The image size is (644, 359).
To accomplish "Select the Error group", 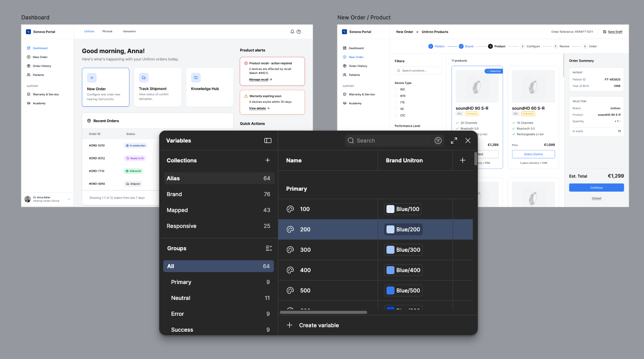I will [x=218, y=314].
